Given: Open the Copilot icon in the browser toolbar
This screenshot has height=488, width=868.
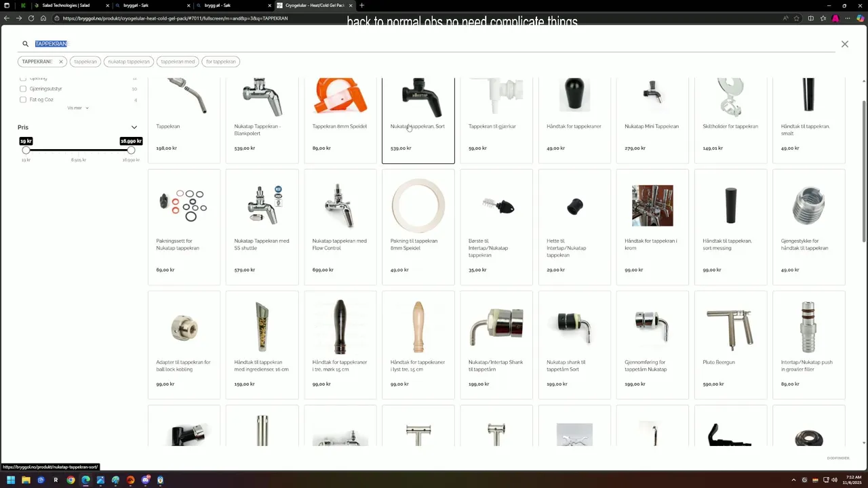Looking at the screenshot, I should pyautogui.click(x=860, y=18).
